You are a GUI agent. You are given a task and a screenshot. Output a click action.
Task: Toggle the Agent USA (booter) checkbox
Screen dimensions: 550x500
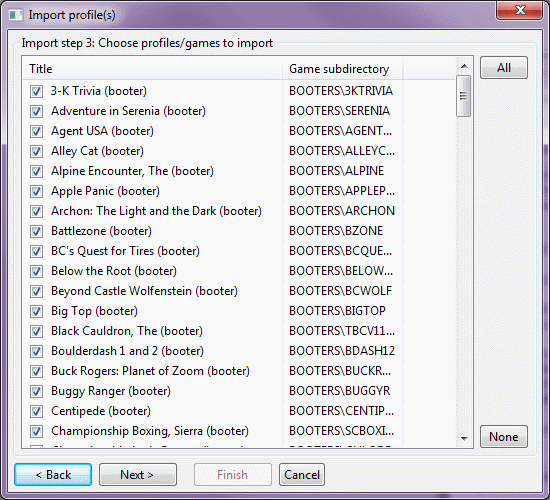36,131
